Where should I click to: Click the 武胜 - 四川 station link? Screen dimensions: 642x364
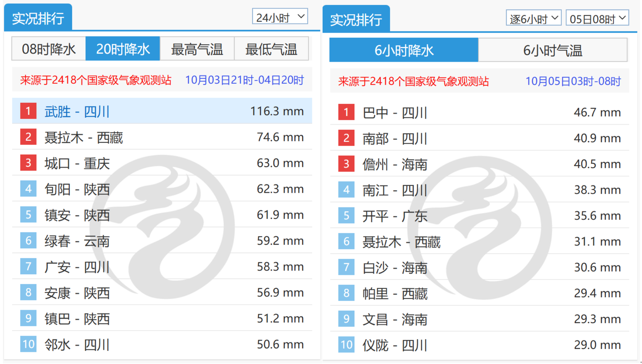(77, 112)
